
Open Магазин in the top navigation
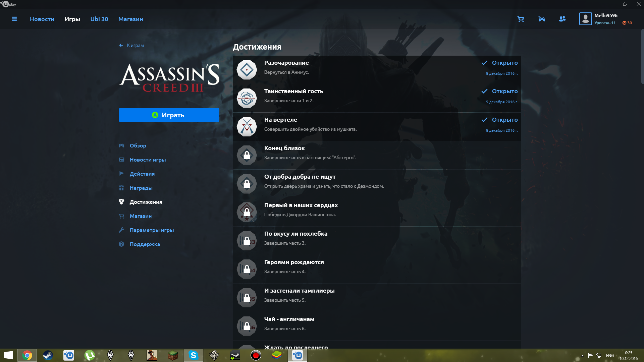(130, 19)
